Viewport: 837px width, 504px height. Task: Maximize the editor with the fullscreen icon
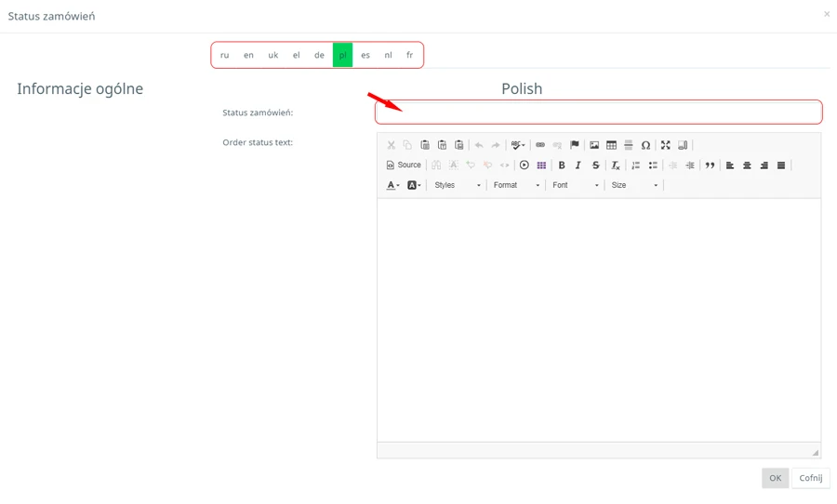point(666,145)
